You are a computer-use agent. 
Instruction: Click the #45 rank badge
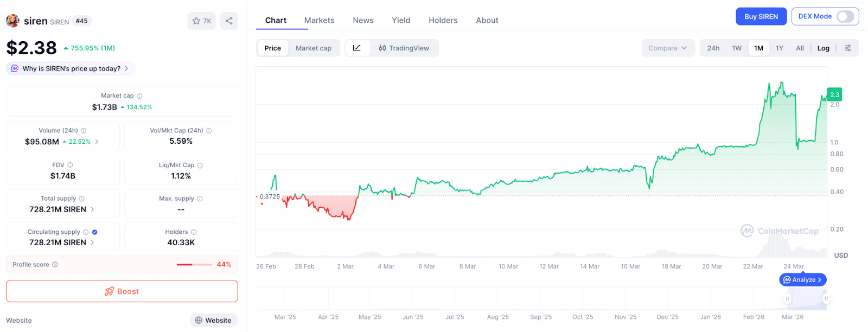click(x=81, y=21)
